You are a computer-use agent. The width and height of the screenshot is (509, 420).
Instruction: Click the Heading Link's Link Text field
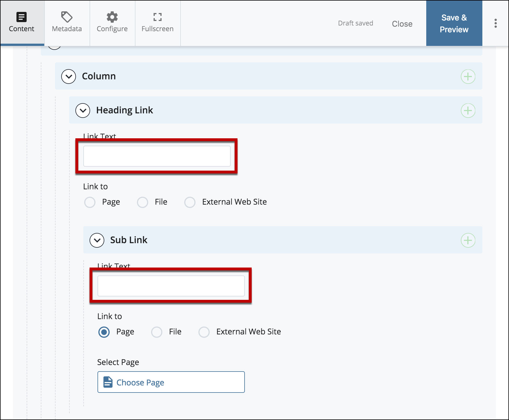[x=157, y=156]
